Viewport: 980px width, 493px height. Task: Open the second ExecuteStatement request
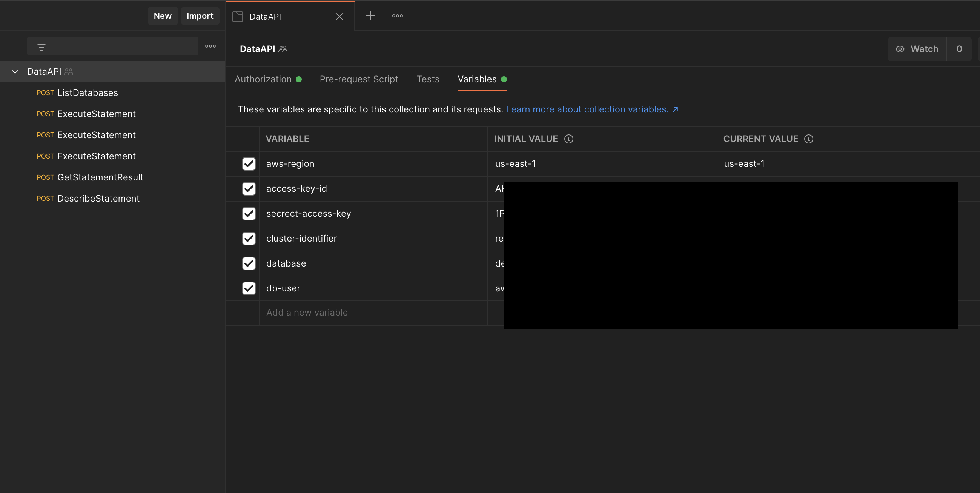[113, 135]
